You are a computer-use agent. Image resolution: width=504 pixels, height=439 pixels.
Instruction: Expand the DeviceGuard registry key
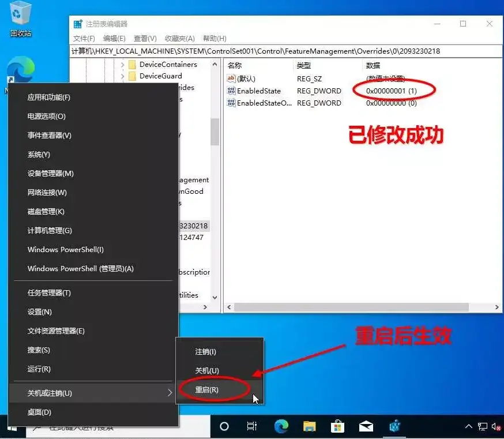(122, 76)
